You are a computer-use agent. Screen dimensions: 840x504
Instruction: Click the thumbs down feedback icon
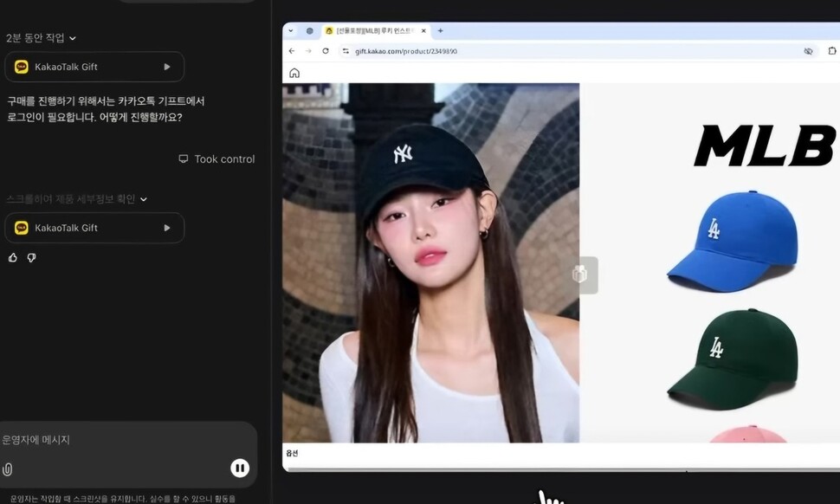31,257
